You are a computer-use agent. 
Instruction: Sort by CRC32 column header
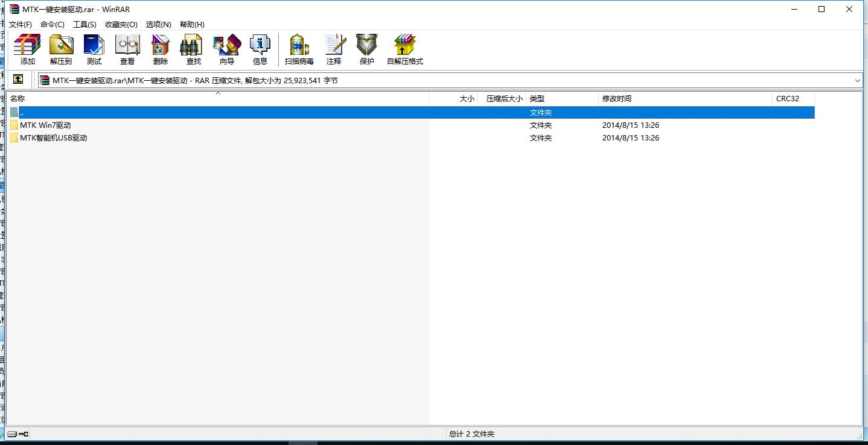point(794,98)
